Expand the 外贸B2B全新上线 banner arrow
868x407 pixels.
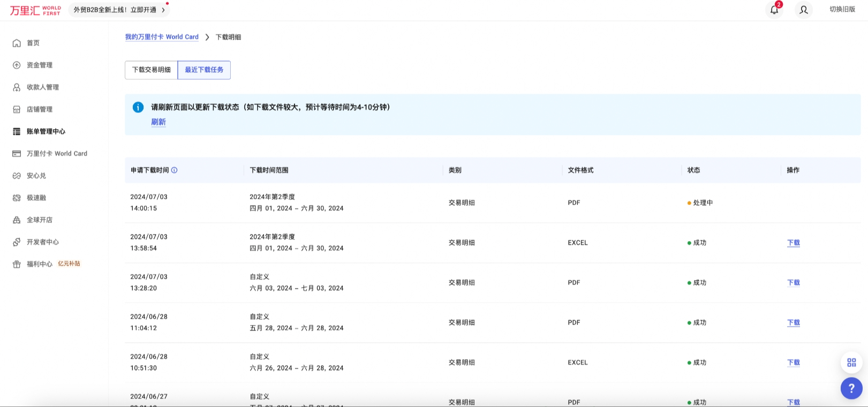tap(163, 10)
